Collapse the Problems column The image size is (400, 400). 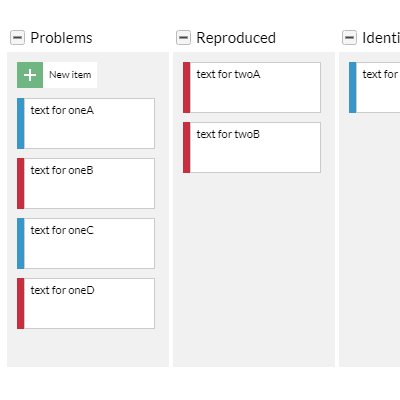coord(17,37)
